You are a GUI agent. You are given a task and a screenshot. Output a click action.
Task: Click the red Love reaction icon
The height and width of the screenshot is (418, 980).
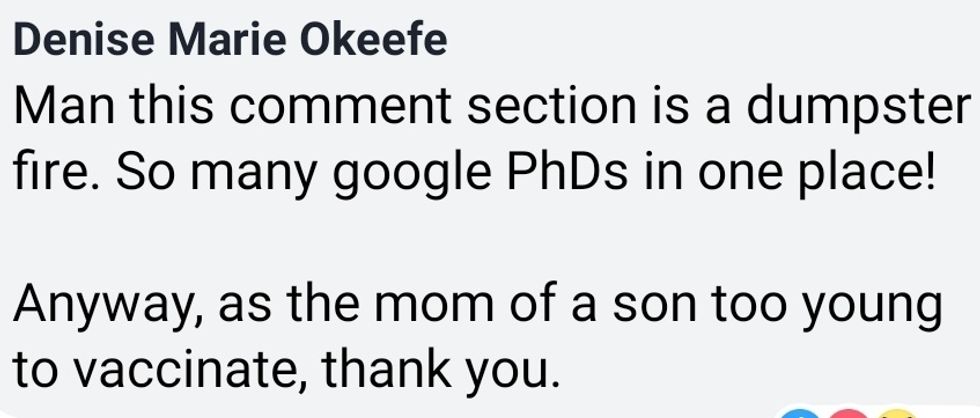pos(849,413)
